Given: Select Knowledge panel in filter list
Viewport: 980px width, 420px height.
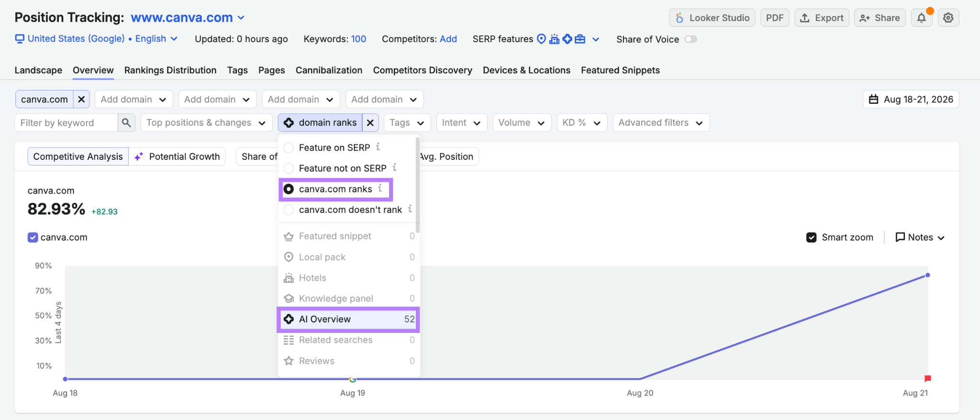Looking at the screenshot, I should [x=348, y=298].
